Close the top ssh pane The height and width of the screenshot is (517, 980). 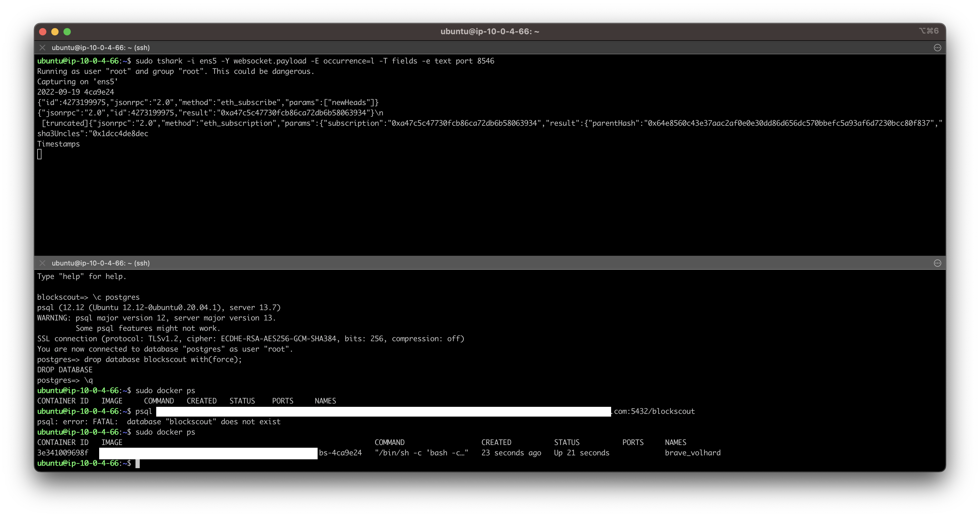tap(43, 48)
